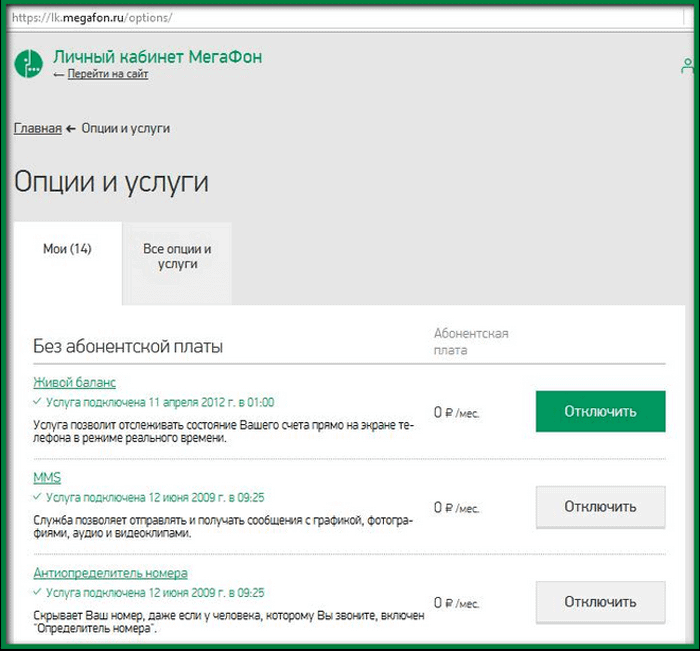Click the 'Без абонентской платы' section heading
700x651 pixels.
(x=128, y=346)
